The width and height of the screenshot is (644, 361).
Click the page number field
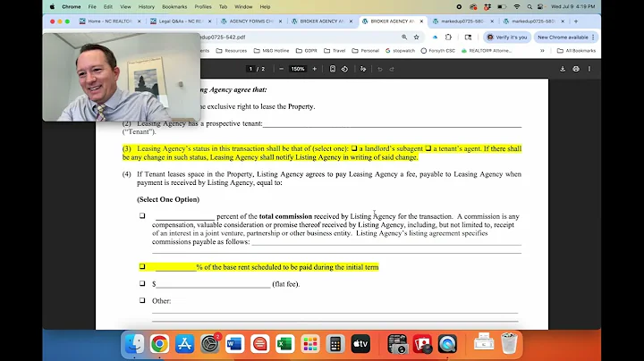(x=250, y=69)
